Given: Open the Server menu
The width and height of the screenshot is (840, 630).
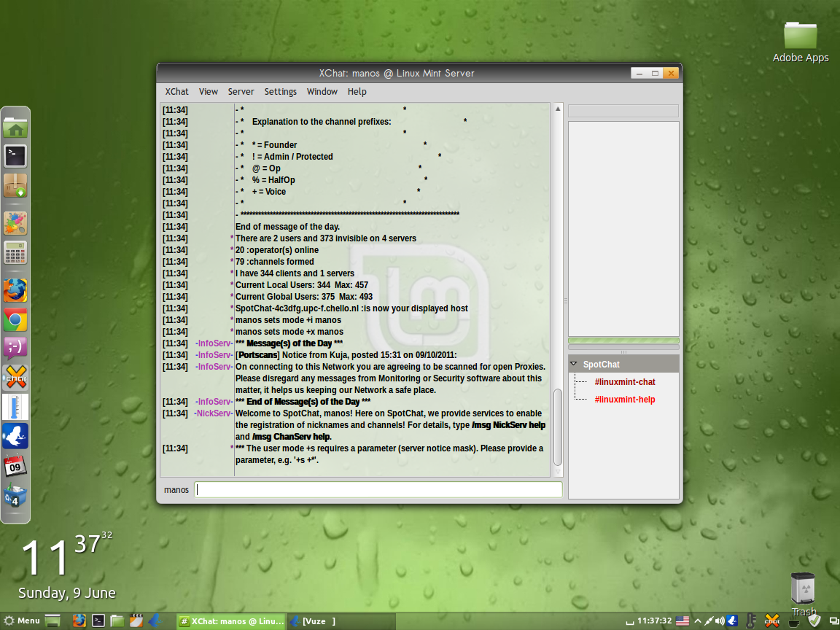Looking at the screenshot, I should 241,92.
